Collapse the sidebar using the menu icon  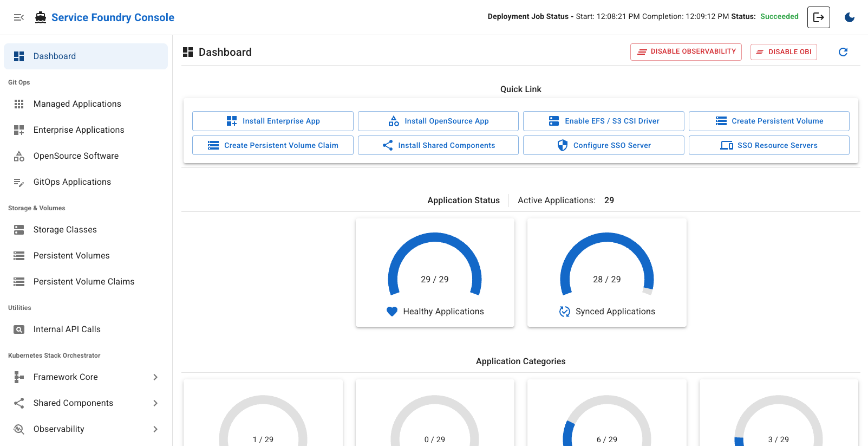(x=19, y=17)
